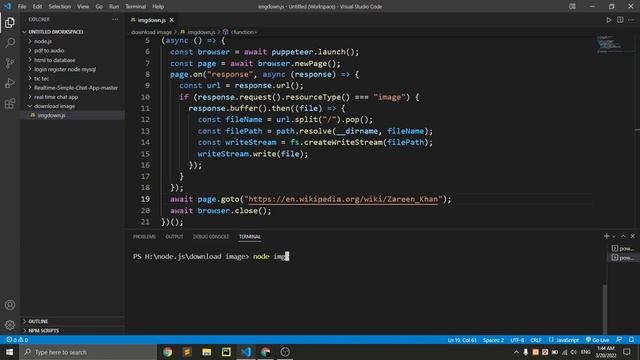The image size is (640, 360).
Task: Expand the login register node mysql folder
Action: [x=65, y=69]
